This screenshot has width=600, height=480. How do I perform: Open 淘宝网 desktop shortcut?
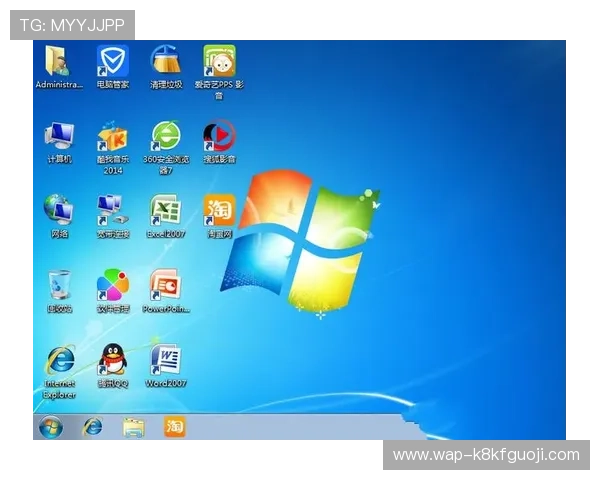[x=219, y=210]
